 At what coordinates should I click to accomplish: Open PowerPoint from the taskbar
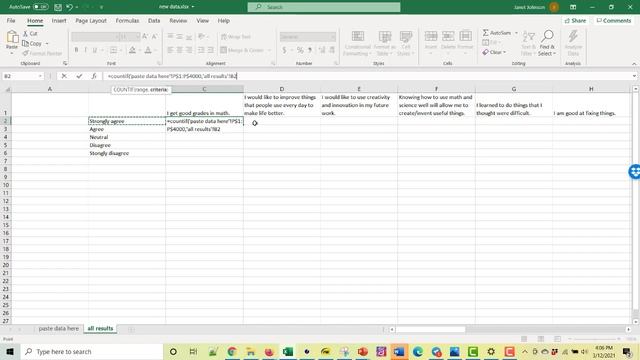point(362,351)
